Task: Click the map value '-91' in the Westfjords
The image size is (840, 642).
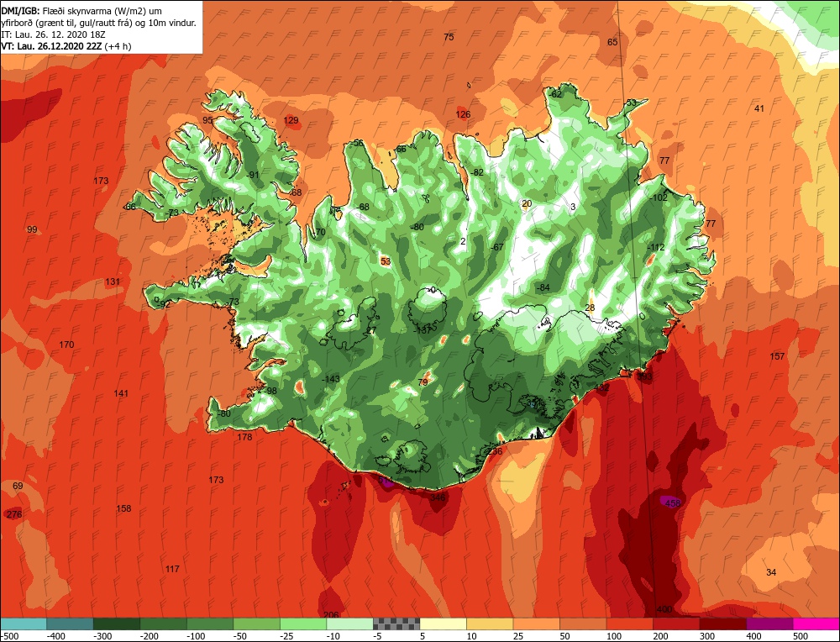Action: 252,175
